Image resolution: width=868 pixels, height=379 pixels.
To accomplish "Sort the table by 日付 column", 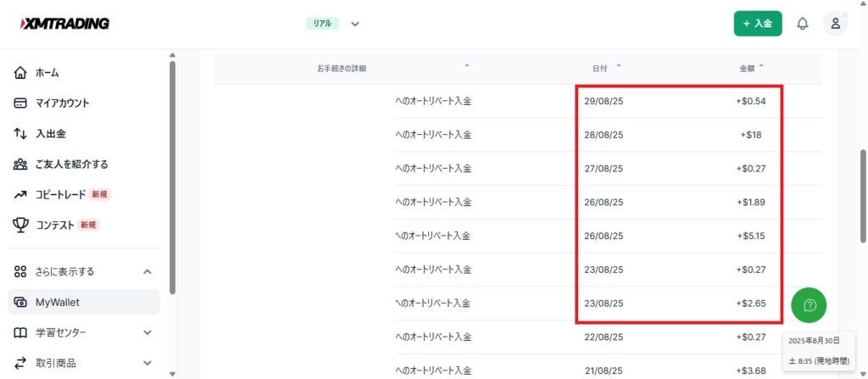I will point(618,66).
